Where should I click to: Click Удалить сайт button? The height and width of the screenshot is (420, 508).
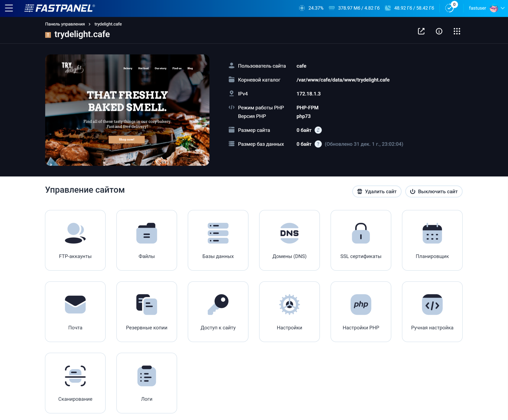pos(377,192)
